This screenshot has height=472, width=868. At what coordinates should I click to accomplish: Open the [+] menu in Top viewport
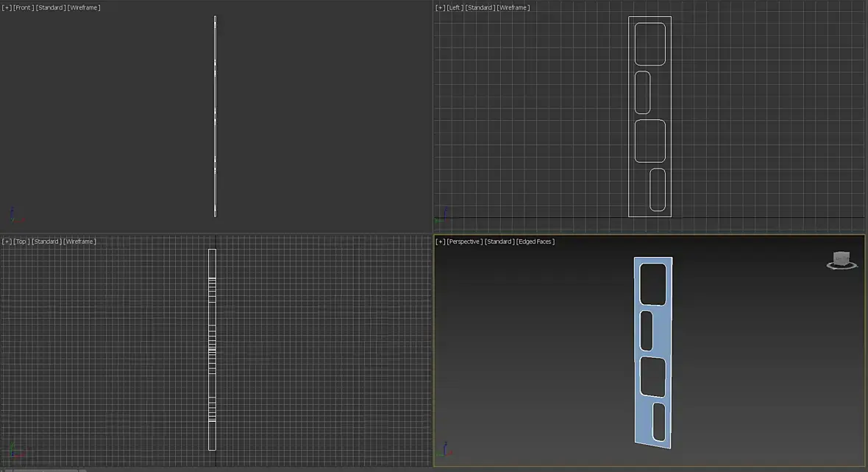pos(7,242)
